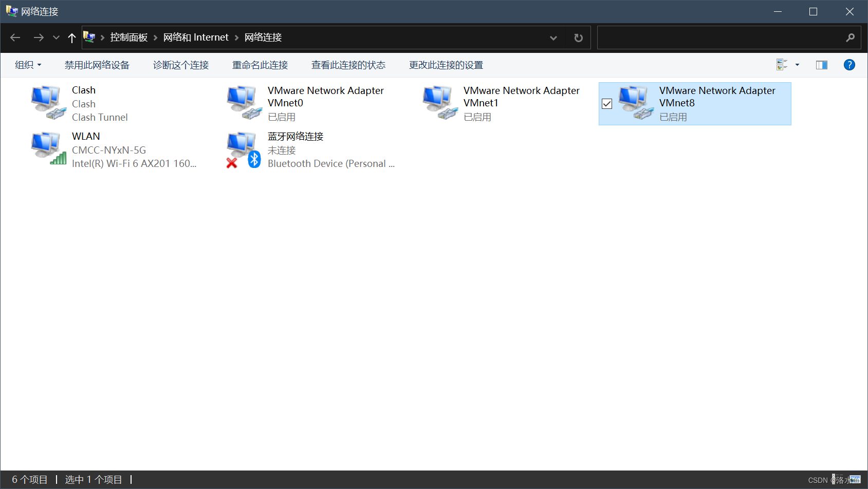The image size is (868, 489).
Task: Expand address bar history dropdown
Action: click(553, 37)
